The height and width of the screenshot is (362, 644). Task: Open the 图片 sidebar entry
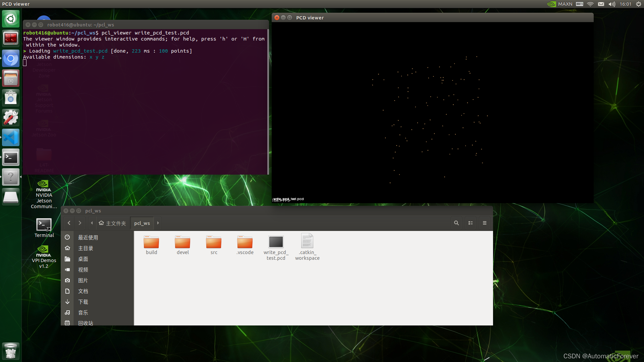83,280
